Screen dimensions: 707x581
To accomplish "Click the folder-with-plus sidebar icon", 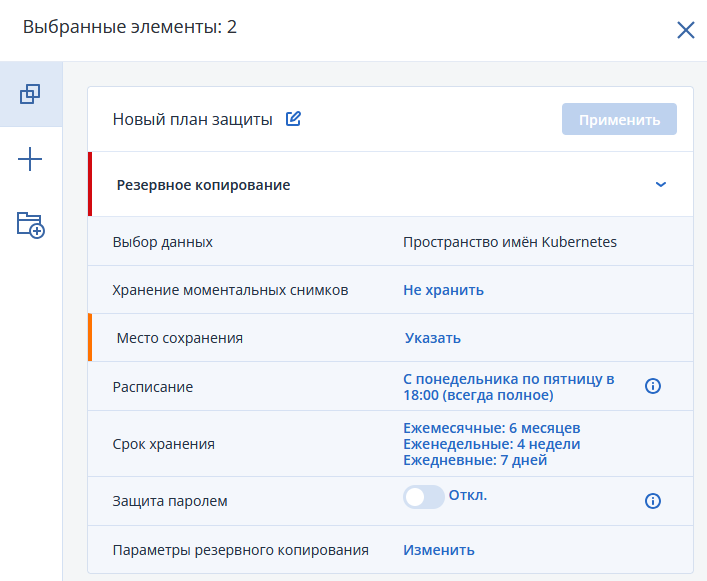I will pos(30,224).
